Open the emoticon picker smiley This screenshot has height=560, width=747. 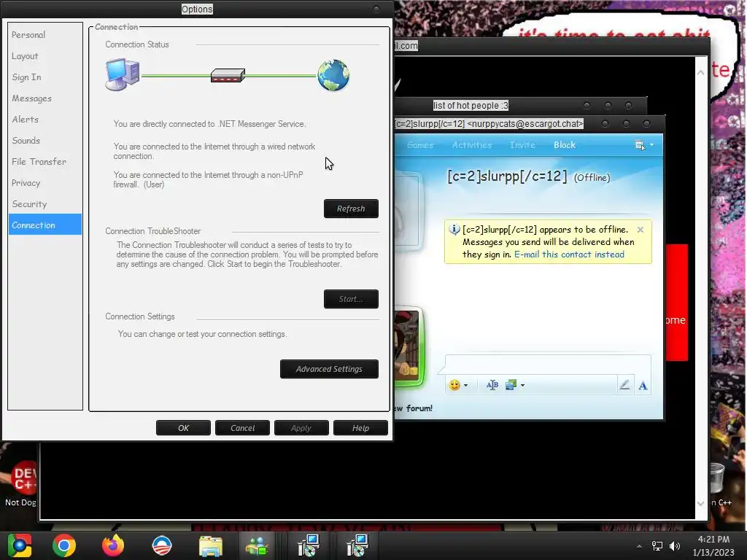point(454,385)
